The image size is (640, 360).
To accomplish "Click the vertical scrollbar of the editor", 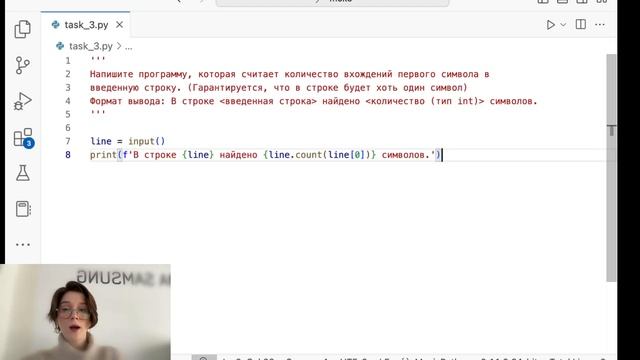I will coord(611,167).
